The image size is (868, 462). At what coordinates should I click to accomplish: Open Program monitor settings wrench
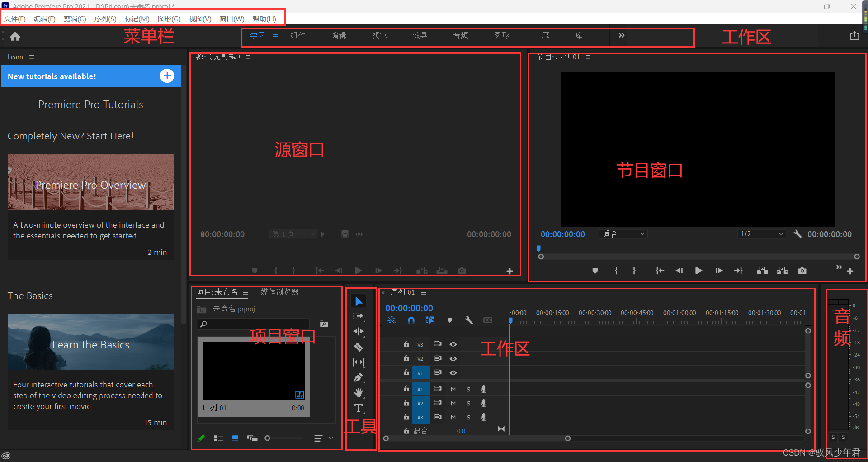(797, 234)
